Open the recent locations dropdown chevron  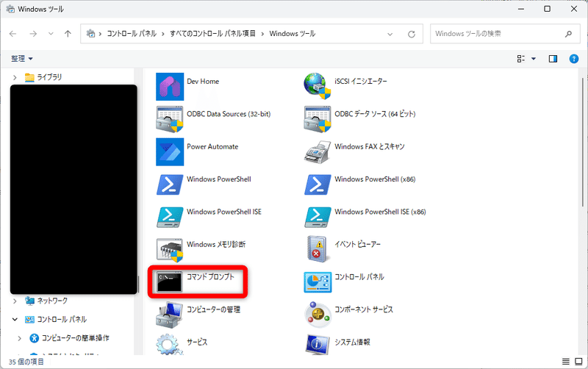tap(51, 34)
